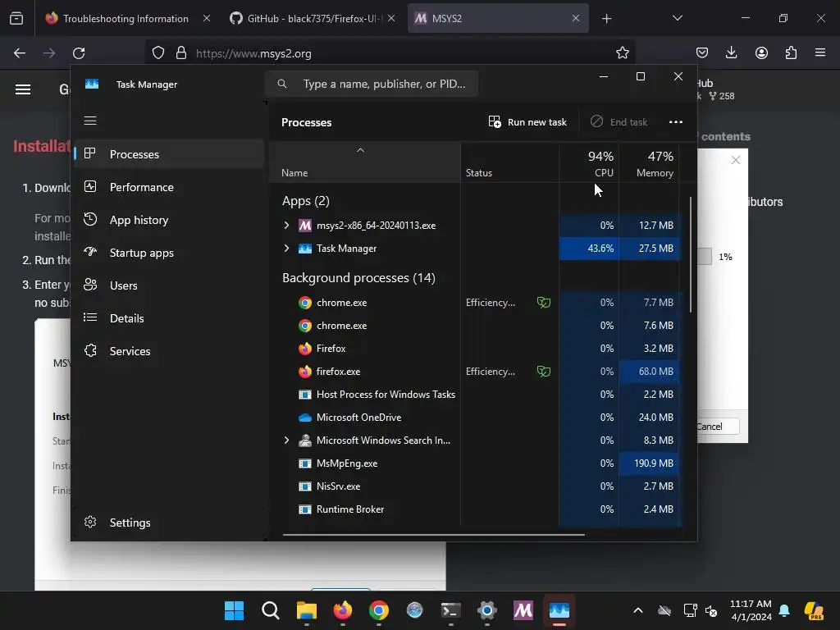The height and width of the screenshot is (630, 840).
Task: Open Task Manager Settings
Action: click(x=169, y=523)
